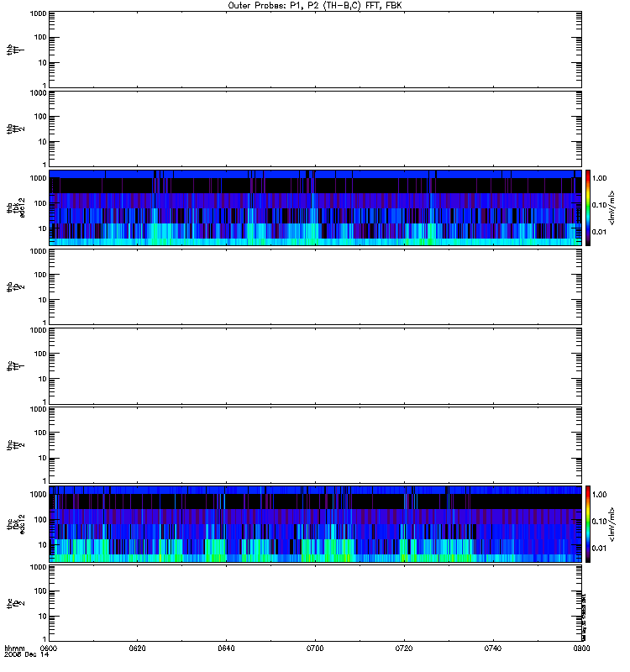Click the vertical creation timestamp at bottom right
The height and width of the screenshot is (672, 630).
coord(584,617)
